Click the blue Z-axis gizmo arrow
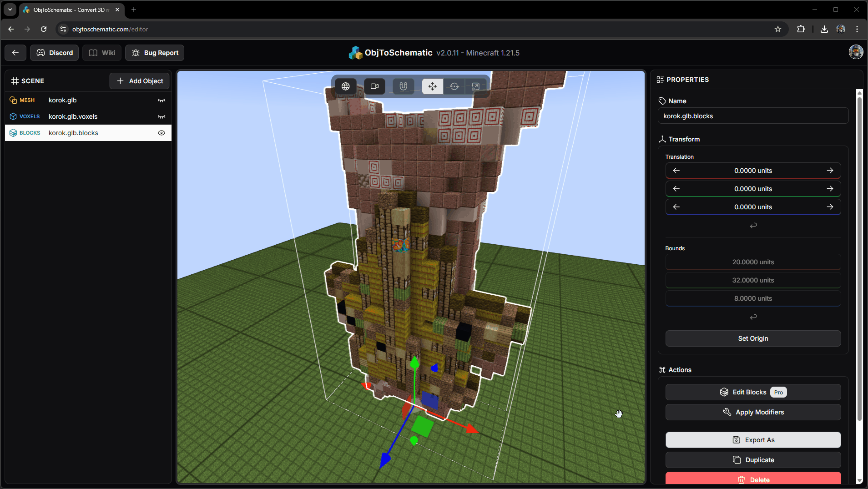 [385, 460]
